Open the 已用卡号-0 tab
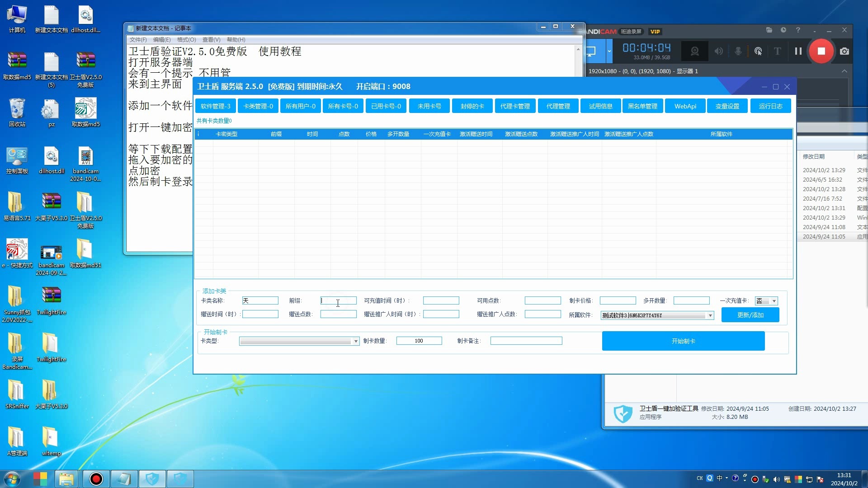 (x=386, y=106)
